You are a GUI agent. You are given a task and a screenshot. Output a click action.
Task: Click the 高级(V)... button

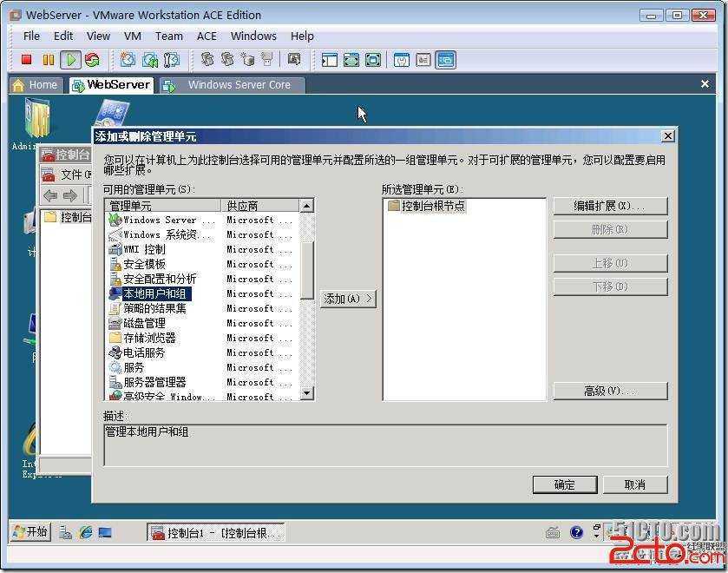tap(611, 391)
